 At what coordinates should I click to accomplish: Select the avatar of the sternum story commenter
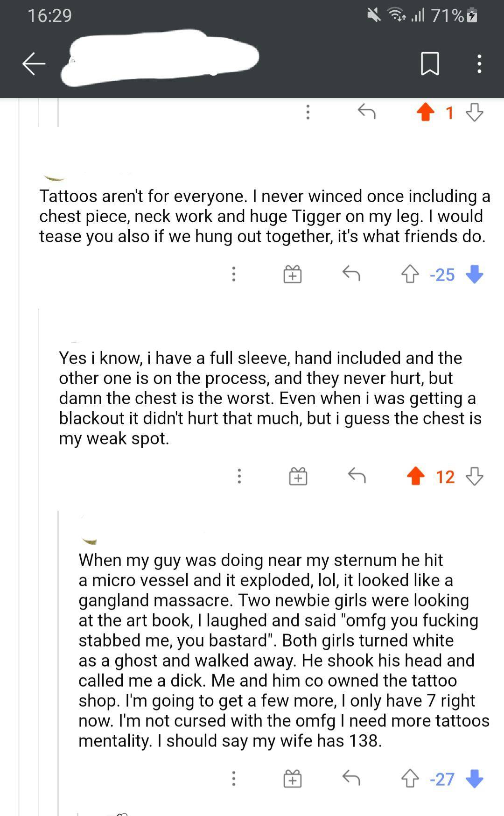(89, 542)
